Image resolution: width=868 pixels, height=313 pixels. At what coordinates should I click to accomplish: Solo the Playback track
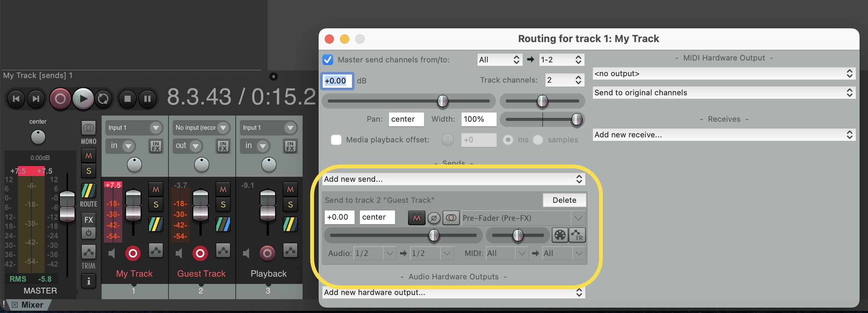(x=290, y=205)
